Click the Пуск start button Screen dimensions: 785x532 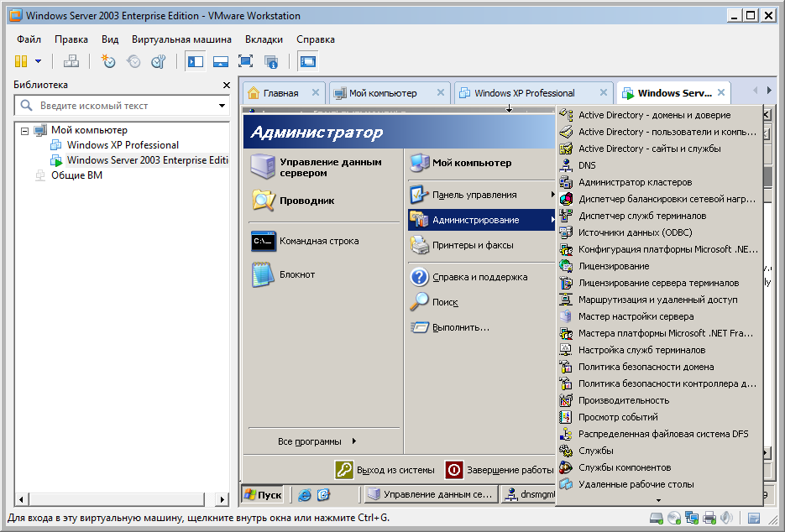click(x=263, y=495)
